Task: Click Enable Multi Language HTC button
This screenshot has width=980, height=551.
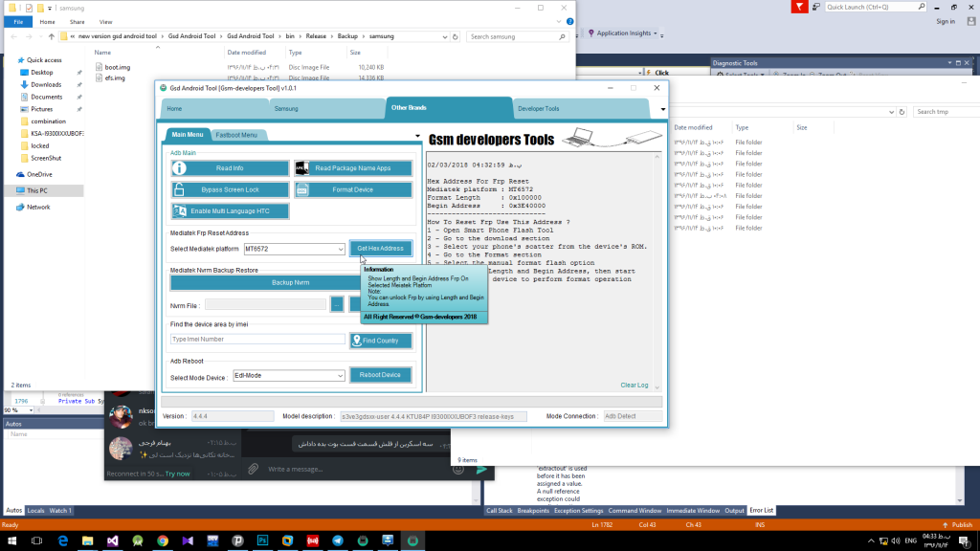Action: pyautogui.click(x=230, y=211)
